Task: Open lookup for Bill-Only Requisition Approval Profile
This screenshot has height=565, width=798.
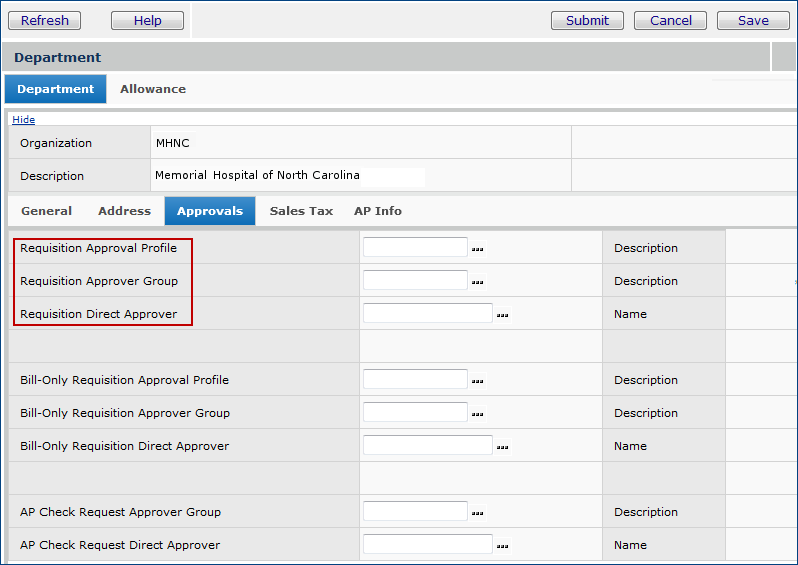Action: click(x=477, y=381)
